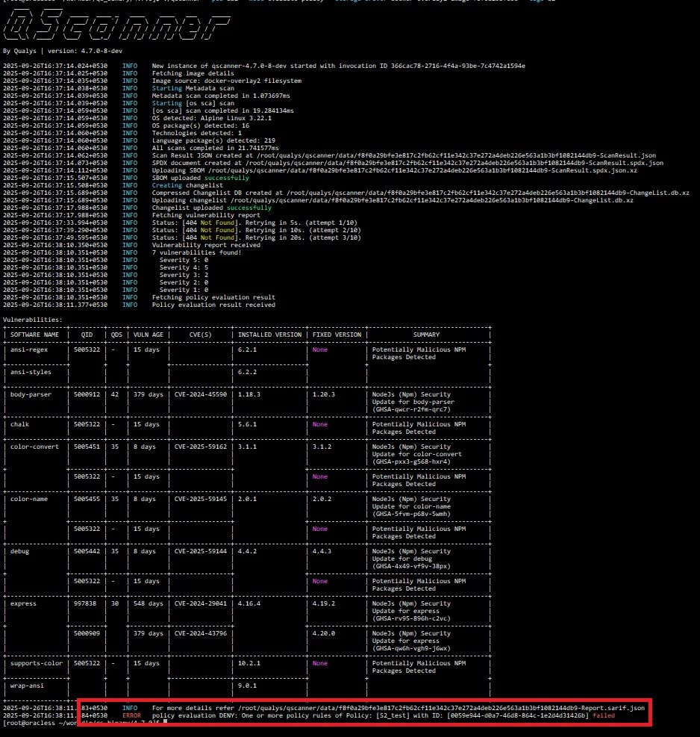Click the 'CVE(S)' column header

coord(201,335)
